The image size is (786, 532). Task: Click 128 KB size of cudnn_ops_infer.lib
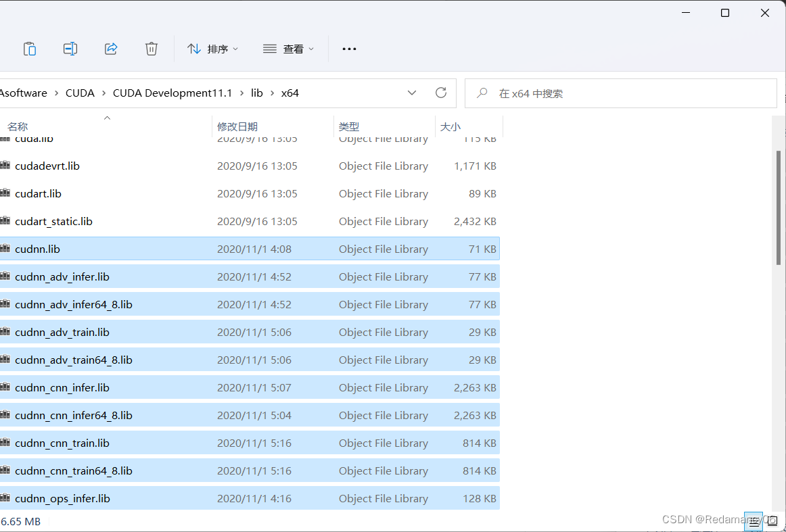point(480,498)
